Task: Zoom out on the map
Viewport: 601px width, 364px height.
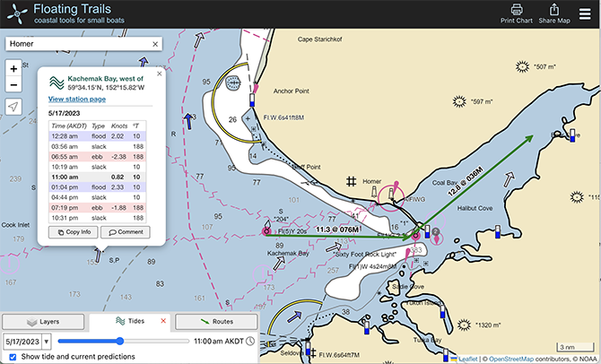Action: tap(13, 84)
